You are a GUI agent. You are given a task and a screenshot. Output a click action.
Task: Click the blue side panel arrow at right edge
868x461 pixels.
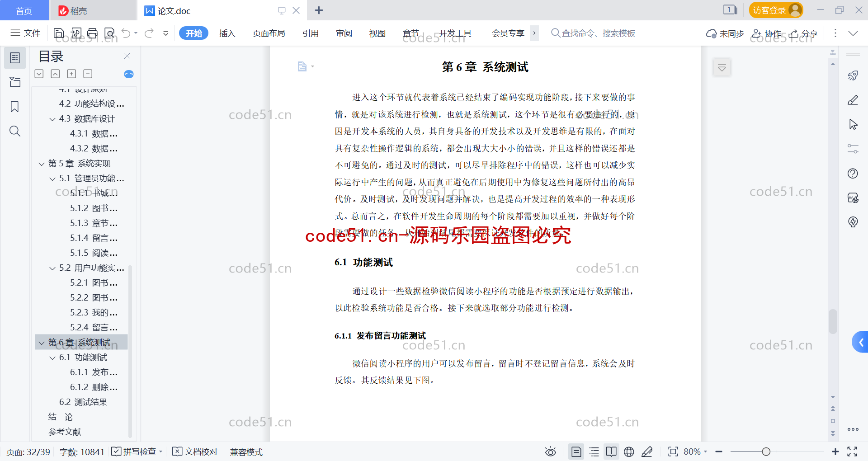(x=860, y=342)
